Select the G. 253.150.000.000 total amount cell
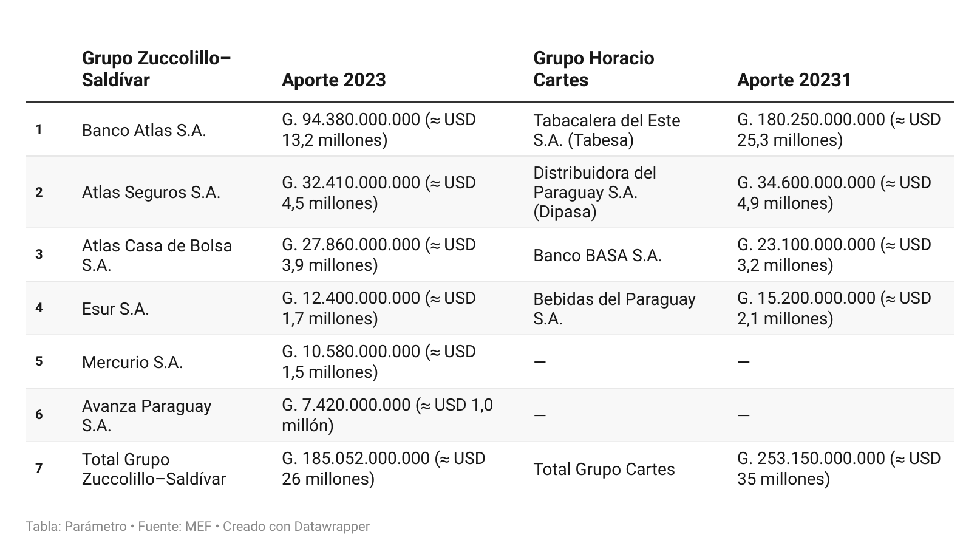 coord(839,469)
